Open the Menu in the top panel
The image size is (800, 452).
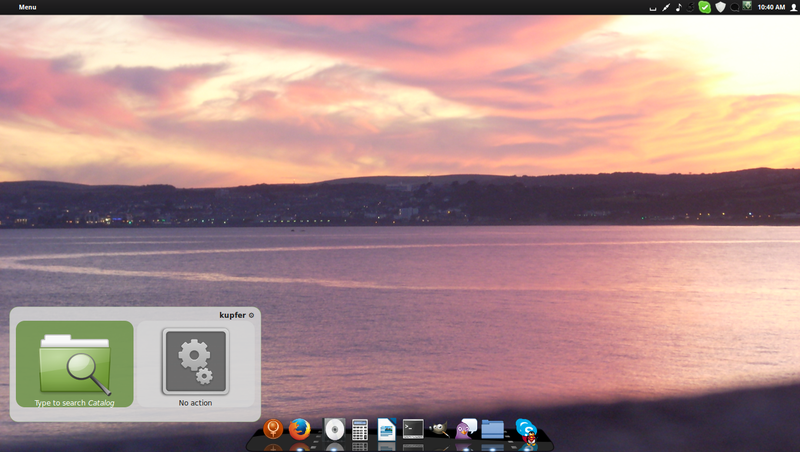tap(27, 7)
